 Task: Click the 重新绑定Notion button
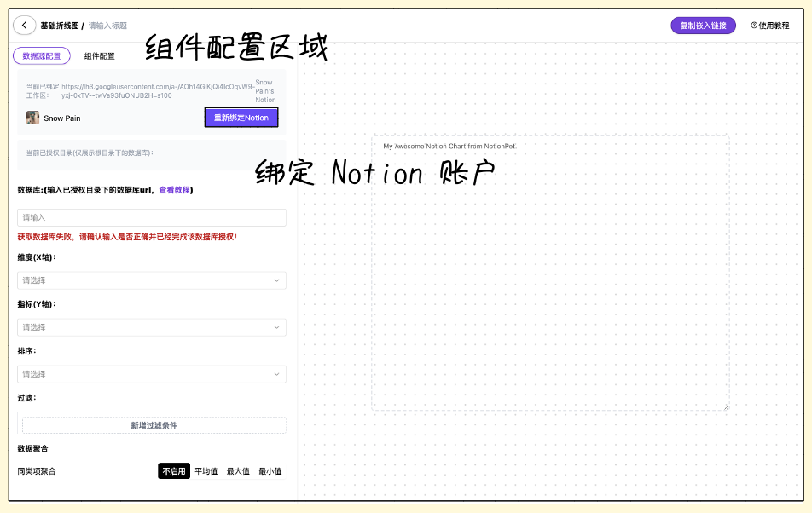pyautogui.click(x=241, y=118)
